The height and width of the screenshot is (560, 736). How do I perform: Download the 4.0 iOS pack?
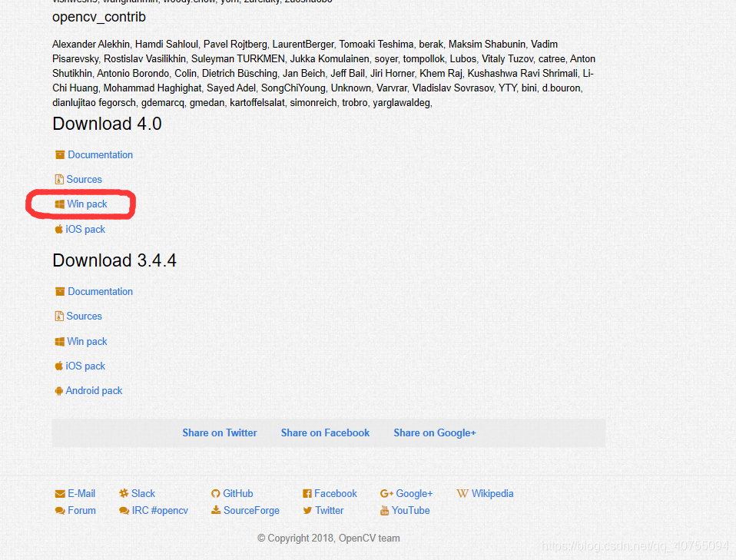pyautogui.click(x=85, y=229)
